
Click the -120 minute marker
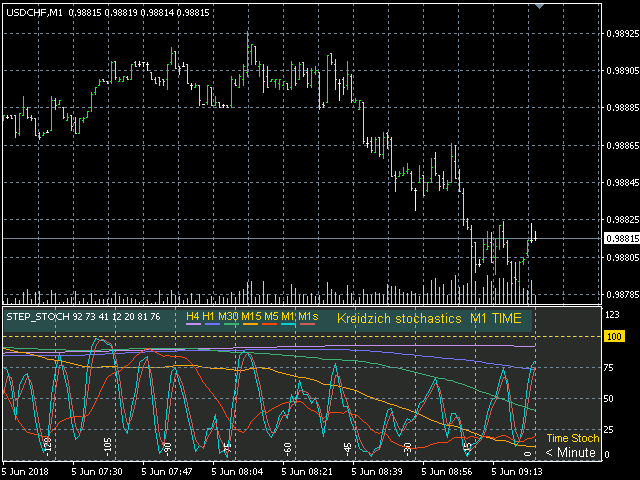tap(47, 443)
